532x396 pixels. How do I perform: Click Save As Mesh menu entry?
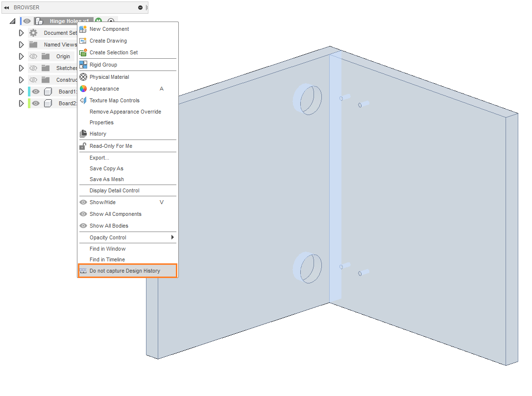point(107,179)
